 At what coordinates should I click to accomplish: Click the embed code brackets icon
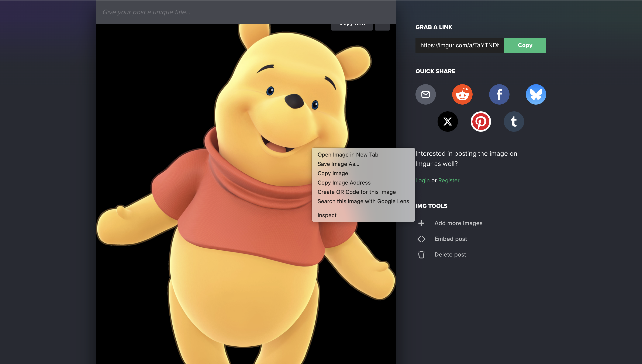[421, 239]
